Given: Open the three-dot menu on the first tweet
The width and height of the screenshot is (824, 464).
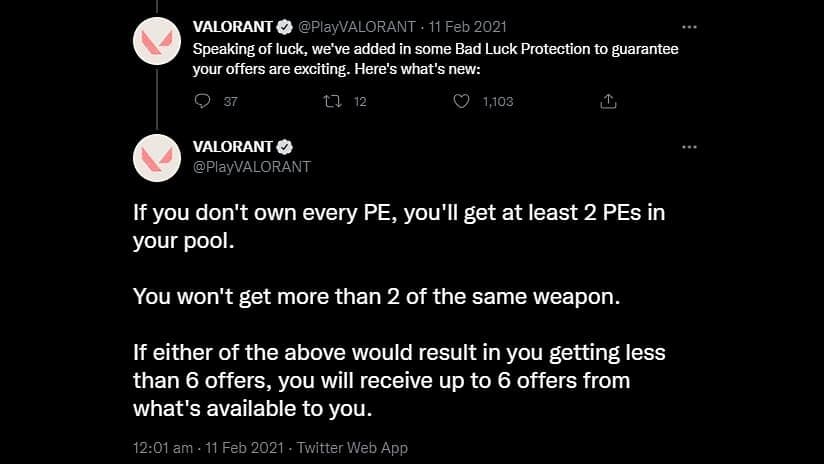Looking at the screenshot, I should [689, 27].
